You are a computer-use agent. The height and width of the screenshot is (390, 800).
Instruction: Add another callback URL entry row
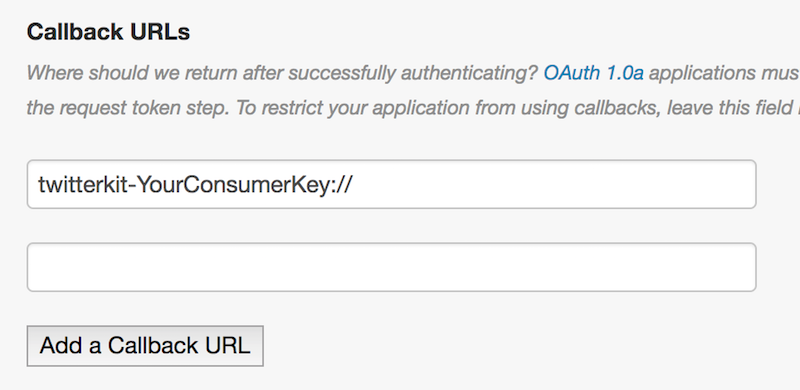[145, 346]
